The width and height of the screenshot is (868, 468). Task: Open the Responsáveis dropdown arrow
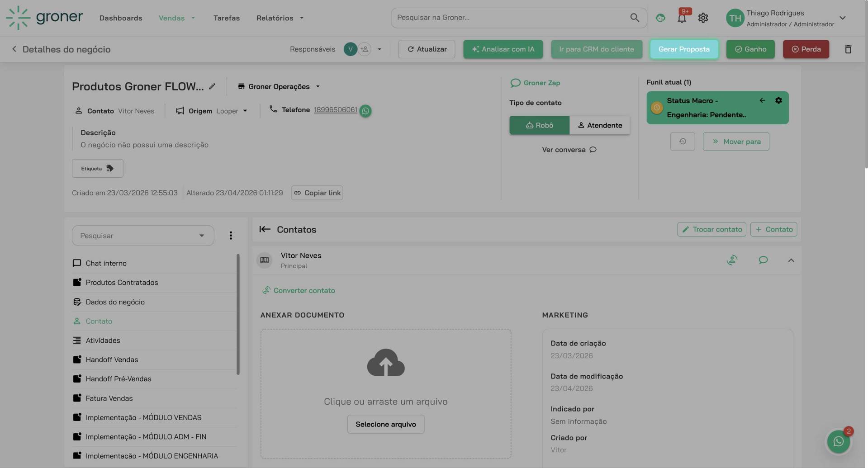tap(379, 49)
